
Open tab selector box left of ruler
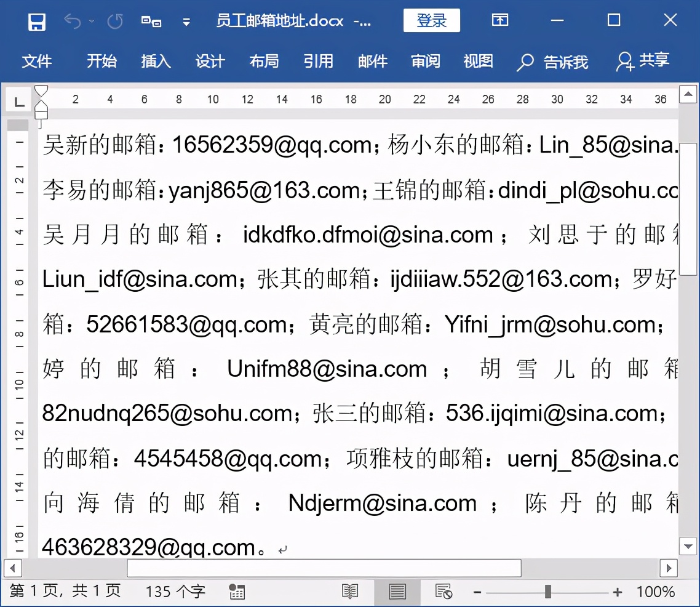18,100
